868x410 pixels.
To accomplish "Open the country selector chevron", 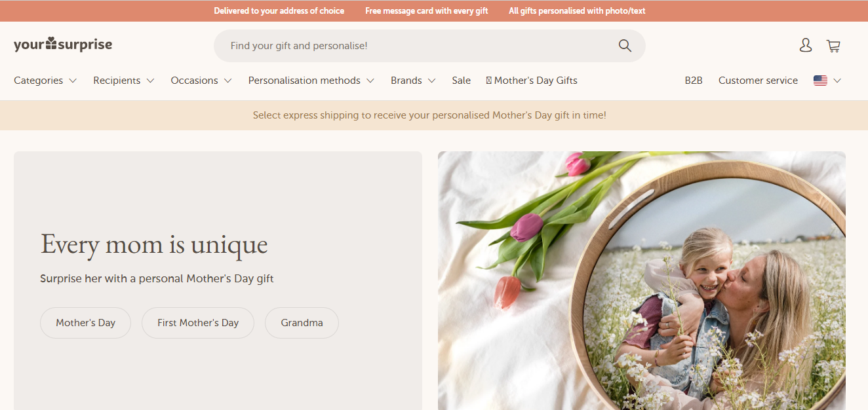I will tap(837, 81).
